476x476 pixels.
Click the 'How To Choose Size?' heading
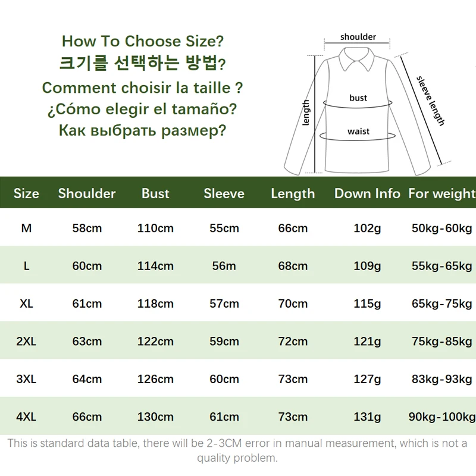click(143, 41)
